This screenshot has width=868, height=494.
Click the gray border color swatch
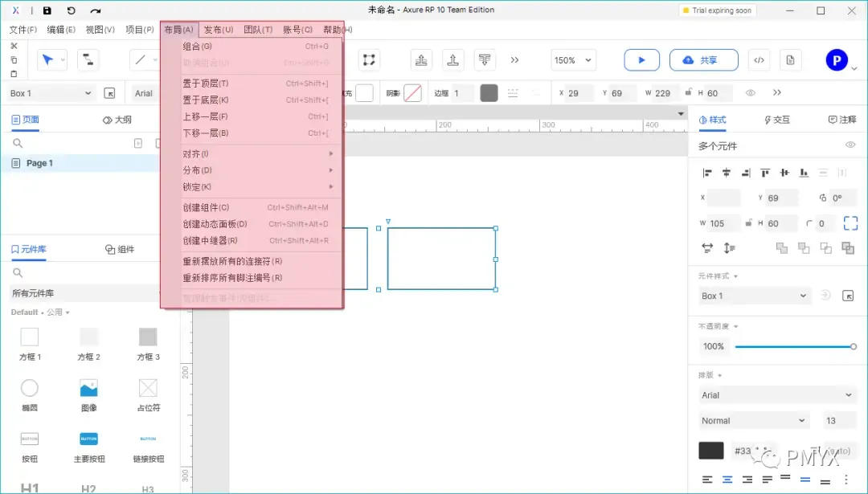(x=489, y=93)
